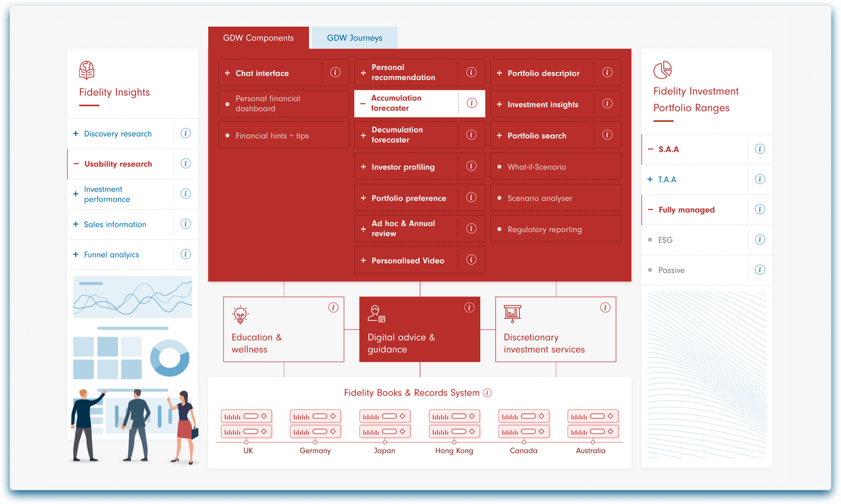
Task: Expand the Portfolio descriptor component
Action: pos(499,73)
